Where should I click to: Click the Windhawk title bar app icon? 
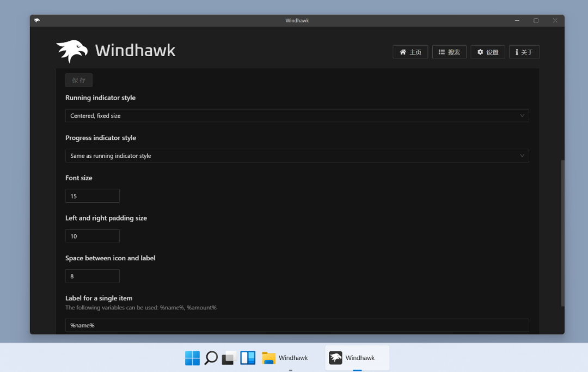click(37, 20)
